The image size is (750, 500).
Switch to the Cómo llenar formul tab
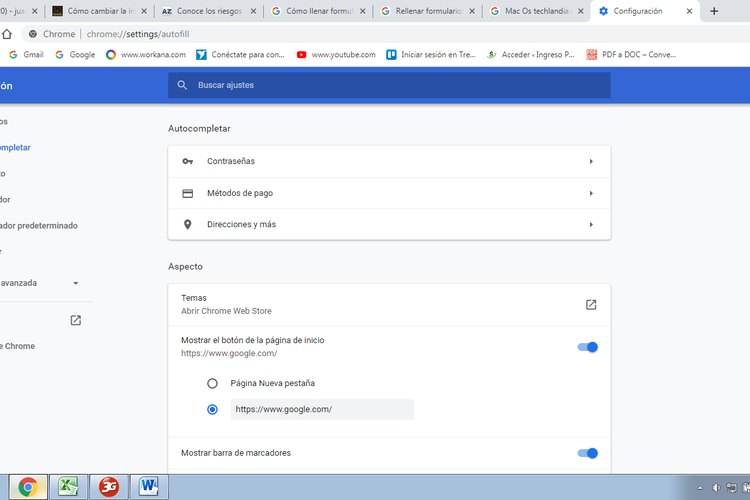pyautogui.click(x=318, y=11)
